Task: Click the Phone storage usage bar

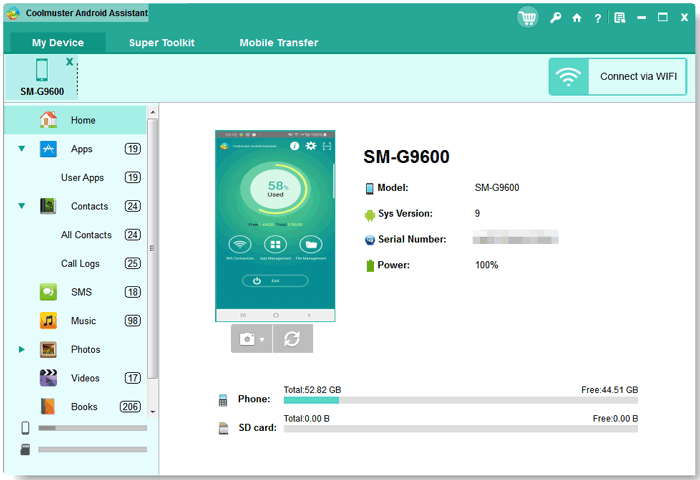Action: click(x=460, y=400)
